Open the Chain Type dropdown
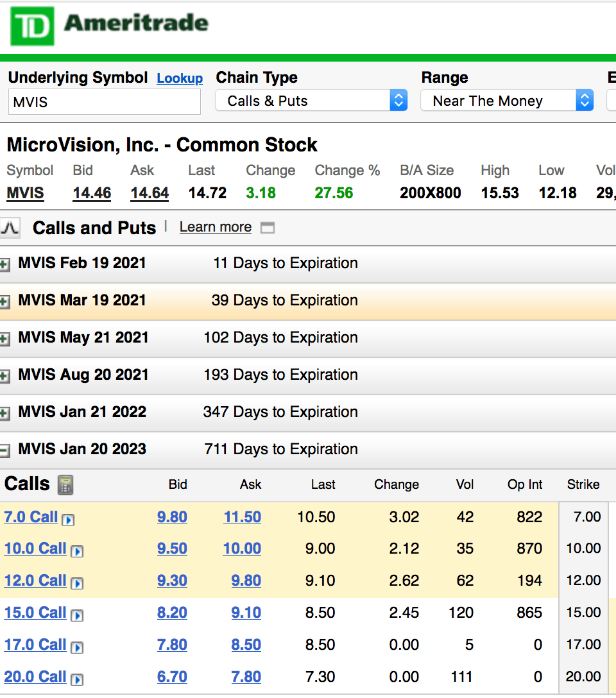 [x=311, y=101]
